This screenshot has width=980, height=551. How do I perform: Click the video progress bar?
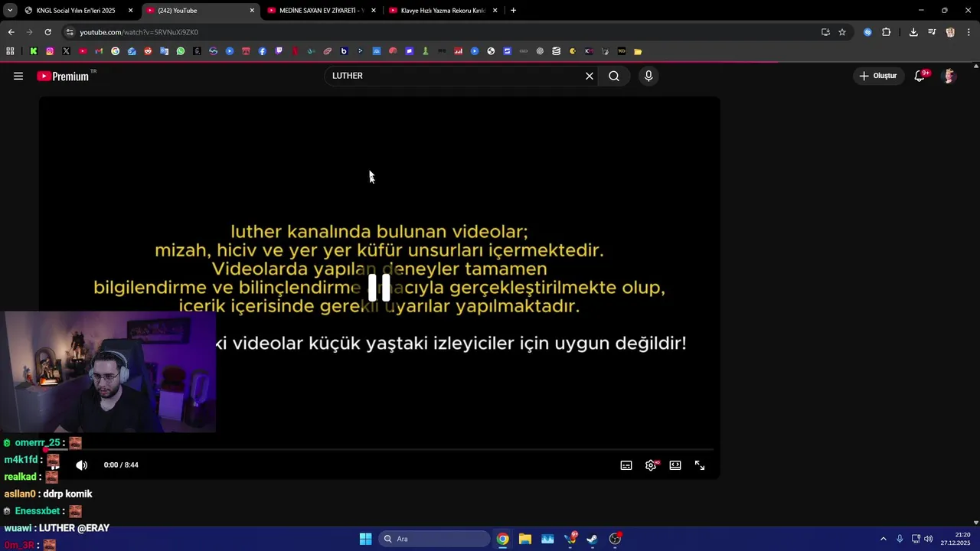click(x=379, y=449)
